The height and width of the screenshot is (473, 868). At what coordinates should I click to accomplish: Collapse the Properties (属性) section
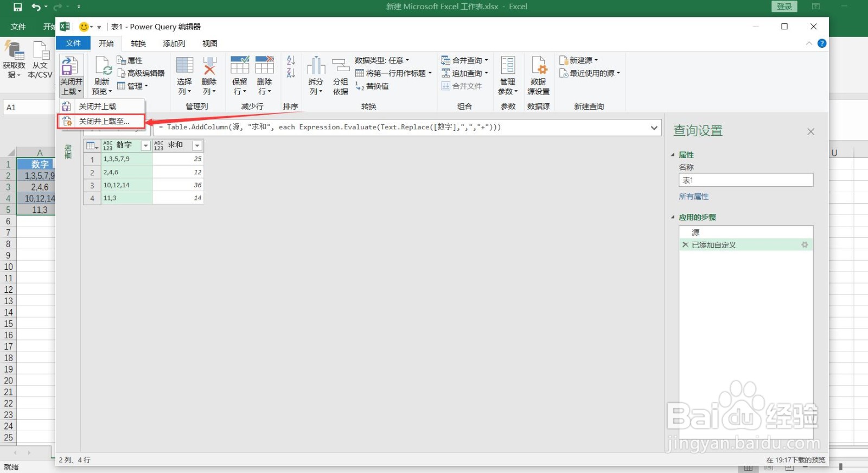pos(673,155)
